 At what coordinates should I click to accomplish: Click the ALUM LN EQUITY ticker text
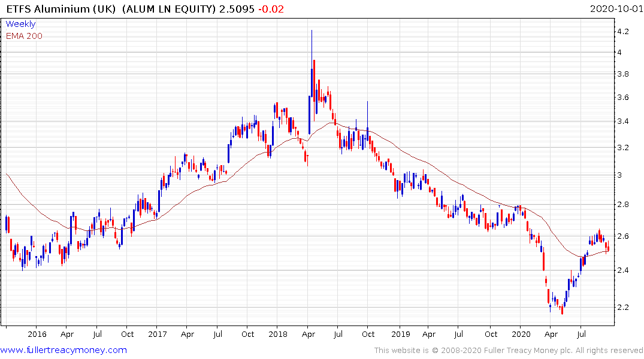[169, 9]
